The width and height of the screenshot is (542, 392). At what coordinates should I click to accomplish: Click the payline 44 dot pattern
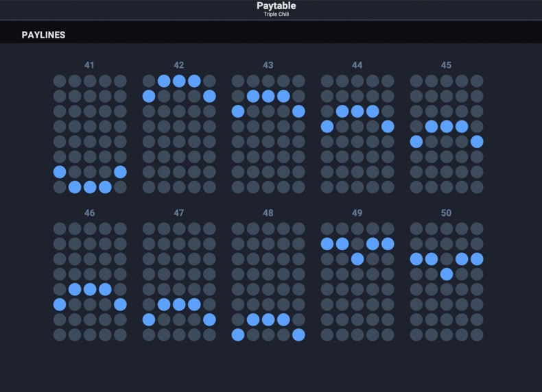tap(357, 134)
